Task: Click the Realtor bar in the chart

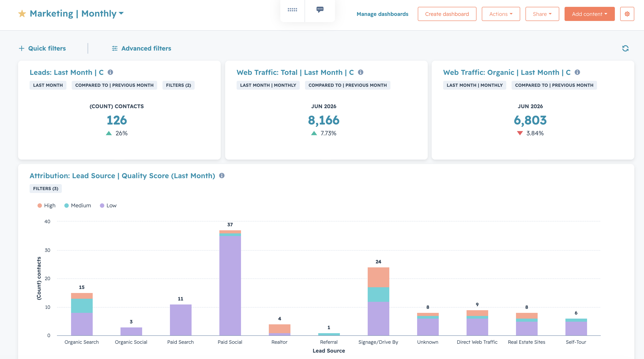Action: coord(279,330)
